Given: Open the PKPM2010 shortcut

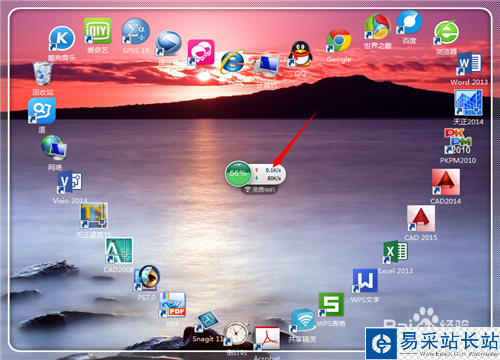Looking at the screenshot, I should (458, 141).
